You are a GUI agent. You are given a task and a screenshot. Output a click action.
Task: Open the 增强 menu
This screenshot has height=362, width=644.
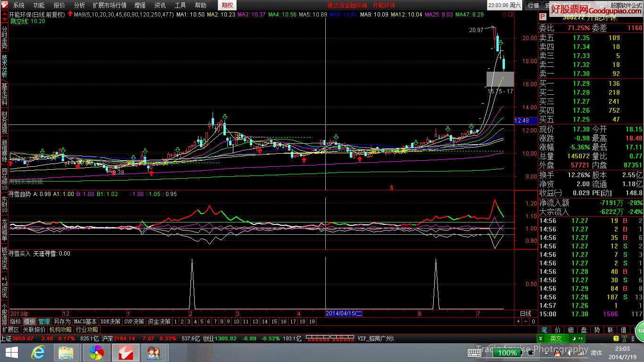[x=140, y=5]
